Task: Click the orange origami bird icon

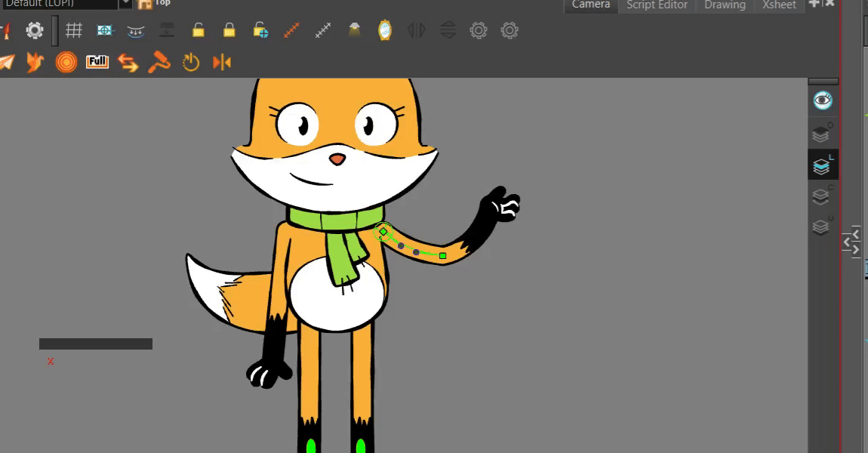Action: (x=35, y=62)
